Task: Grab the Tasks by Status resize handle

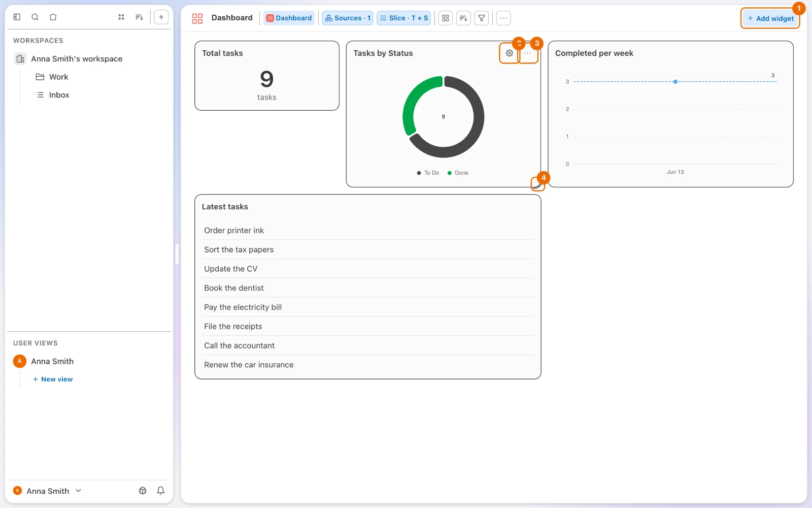Action: click(536, 184)
